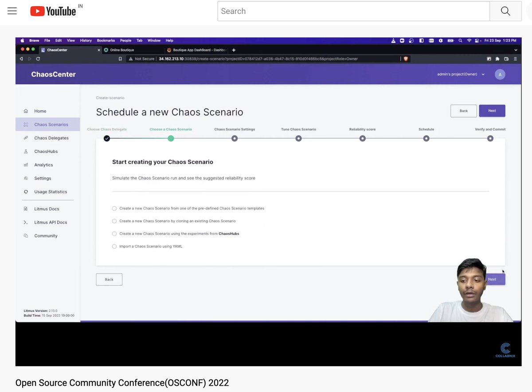Click the browser reload icon
Screen dimensions: 532x392
click(38, 59)
